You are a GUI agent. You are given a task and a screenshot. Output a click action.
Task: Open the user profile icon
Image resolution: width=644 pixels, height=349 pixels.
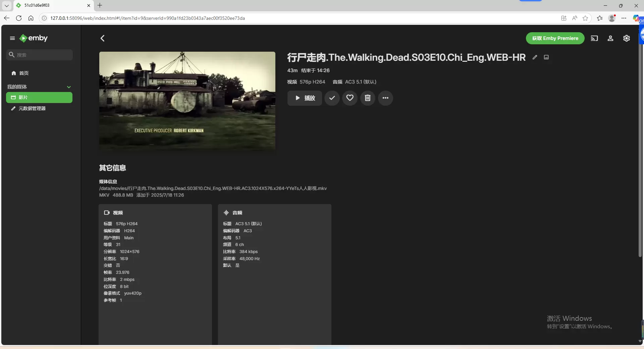click(610, 38)
